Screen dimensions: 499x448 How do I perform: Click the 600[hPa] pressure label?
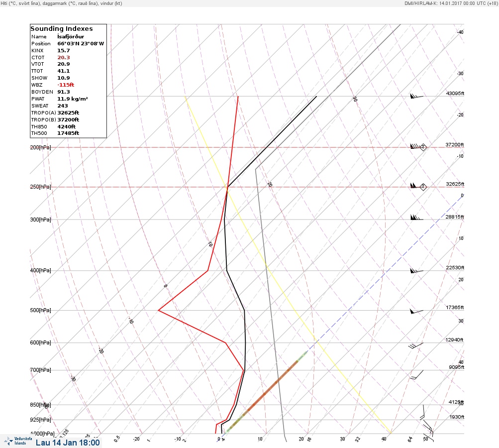click(40, 342)
